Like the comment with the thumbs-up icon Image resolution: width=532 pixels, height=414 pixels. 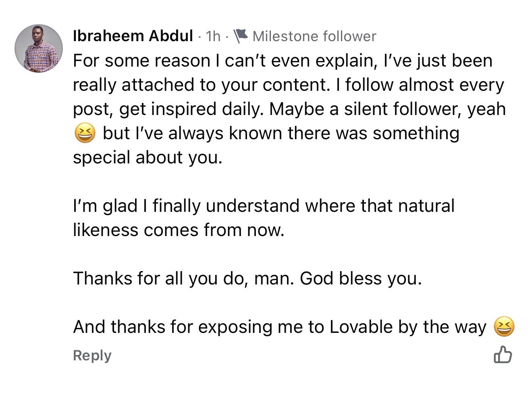503,355
